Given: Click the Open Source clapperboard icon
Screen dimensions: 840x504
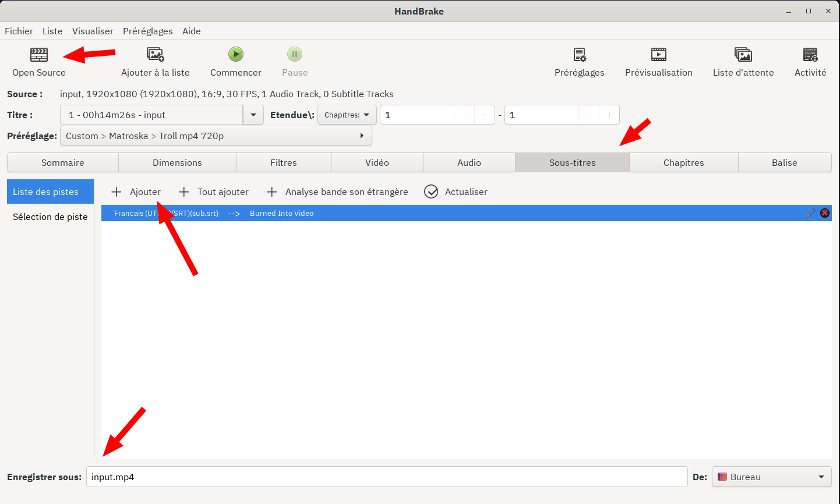Looking at the screenshot, I should 39,55.
